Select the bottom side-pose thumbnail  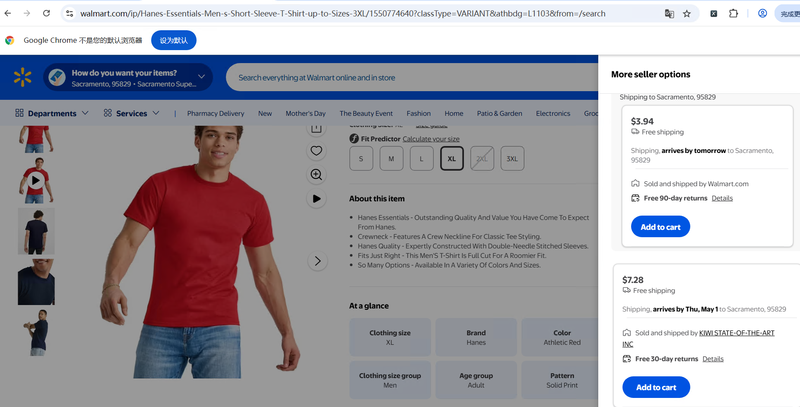click(36, 333)
